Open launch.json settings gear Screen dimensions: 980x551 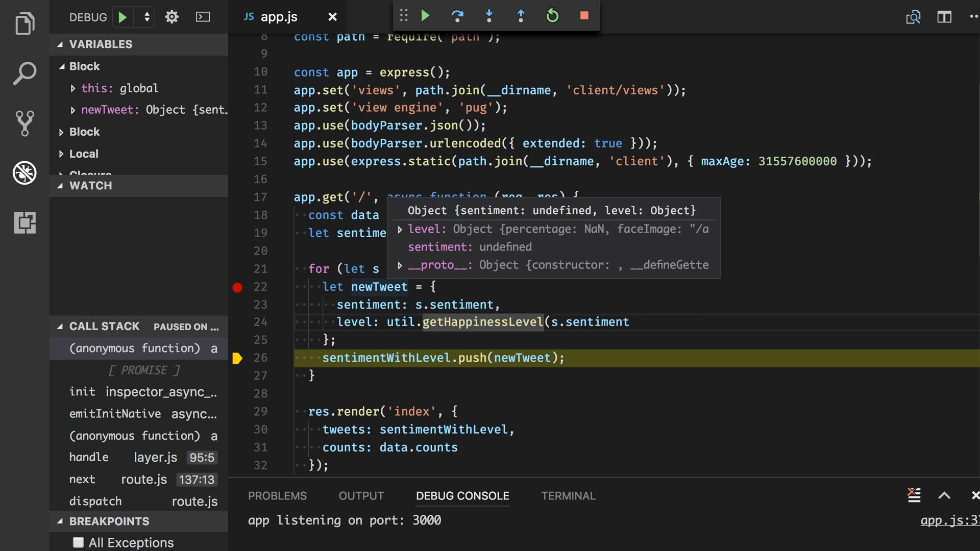tap(171, 17)
